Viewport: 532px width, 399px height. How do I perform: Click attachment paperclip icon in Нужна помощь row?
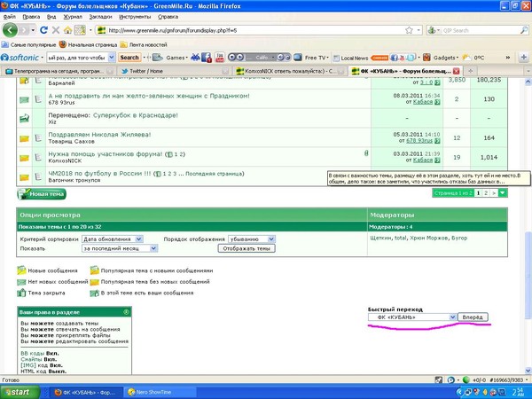coord(366,153)
